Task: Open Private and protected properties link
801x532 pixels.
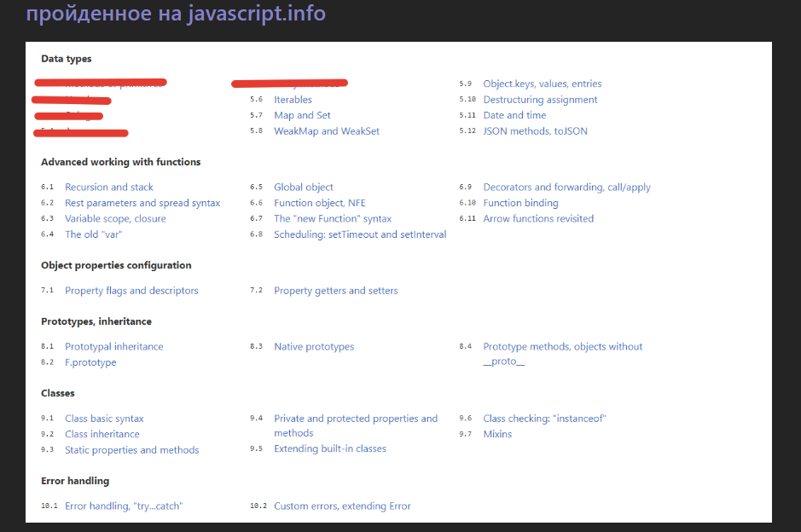Action: tap(356, 425)
